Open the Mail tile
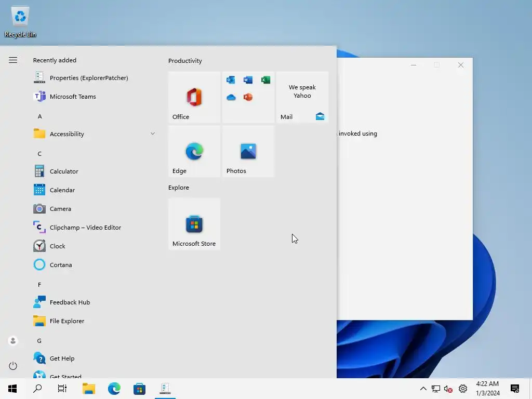The width and height of the screenshot is (532, 399). point(302,97)
